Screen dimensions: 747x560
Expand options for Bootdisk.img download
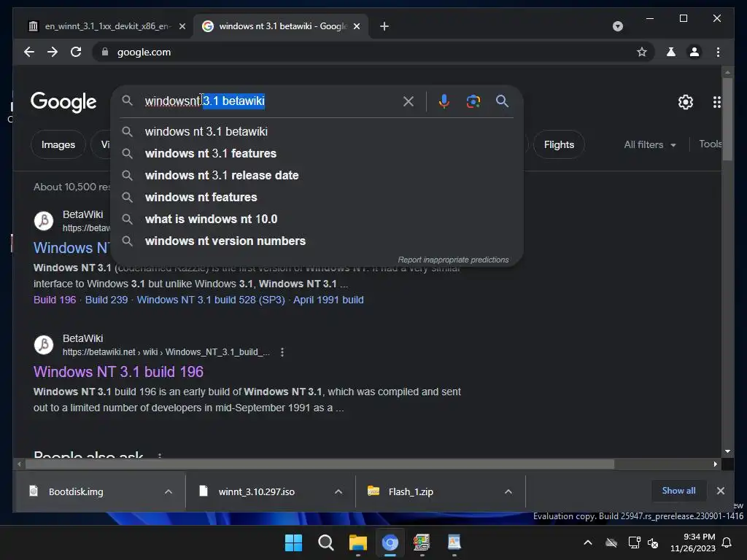point(169,491)
